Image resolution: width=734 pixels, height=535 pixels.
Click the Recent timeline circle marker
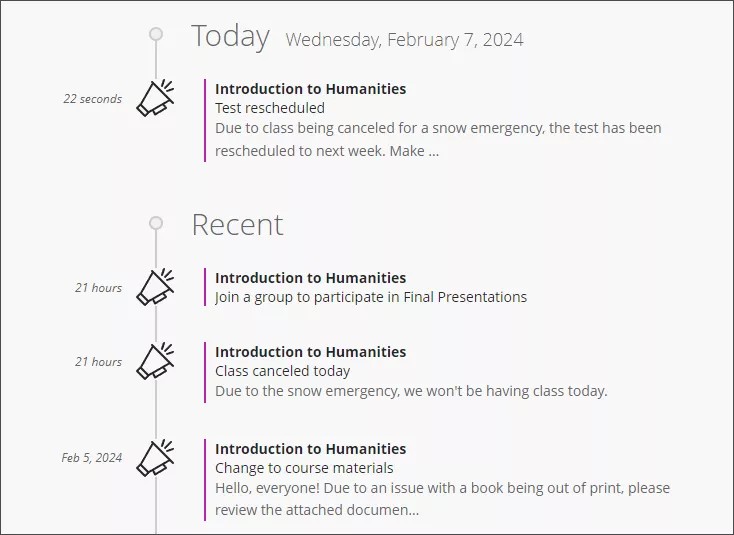156,223
